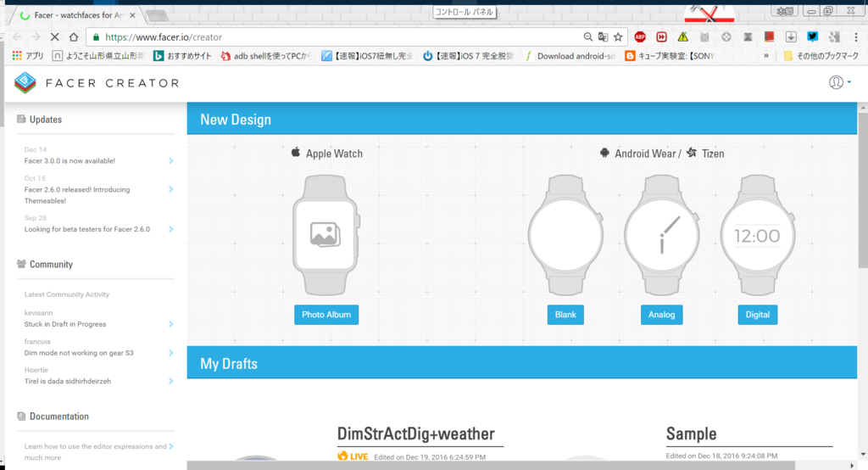Click the blue bird extension icon

812,37
